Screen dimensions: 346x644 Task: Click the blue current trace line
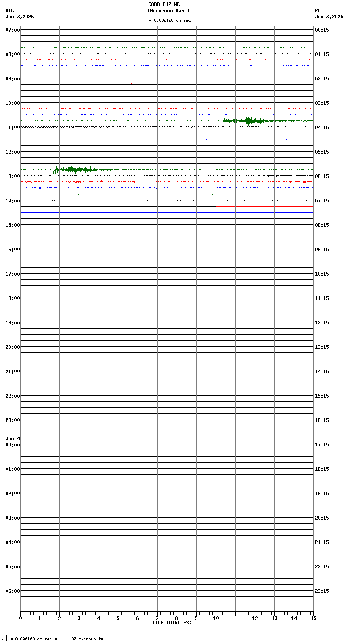pyautogui.click(x=167, y=212)
